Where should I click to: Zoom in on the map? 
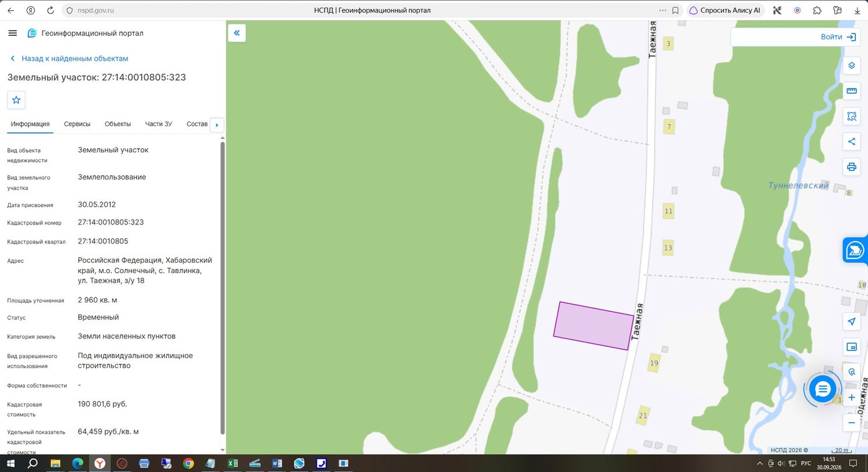tap(852, 397)
